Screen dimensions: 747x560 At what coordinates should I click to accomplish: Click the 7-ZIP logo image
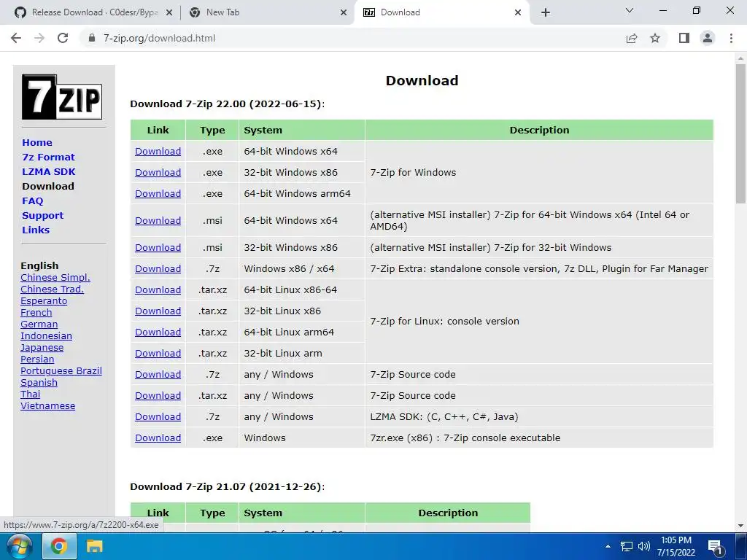click(x=62, y=97)
